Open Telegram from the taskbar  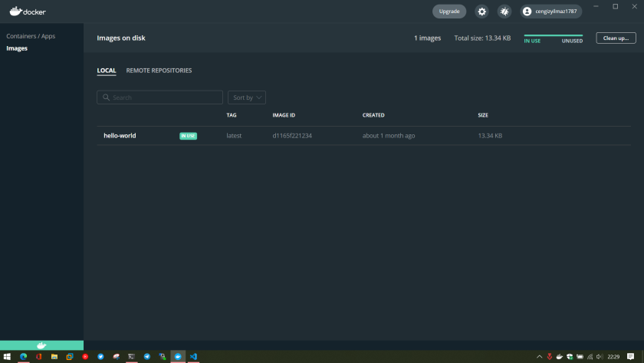[x=146, y=357]
